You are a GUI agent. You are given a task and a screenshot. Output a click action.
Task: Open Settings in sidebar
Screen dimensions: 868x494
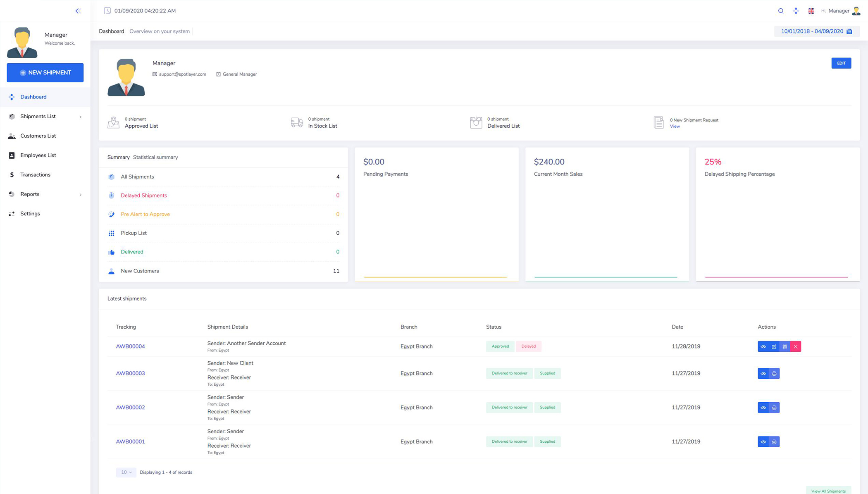(x=45, y=213)
